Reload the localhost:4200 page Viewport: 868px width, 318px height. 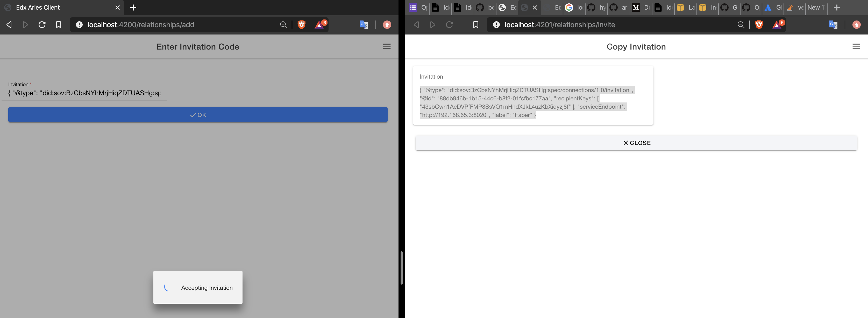(x=42, y=25)
